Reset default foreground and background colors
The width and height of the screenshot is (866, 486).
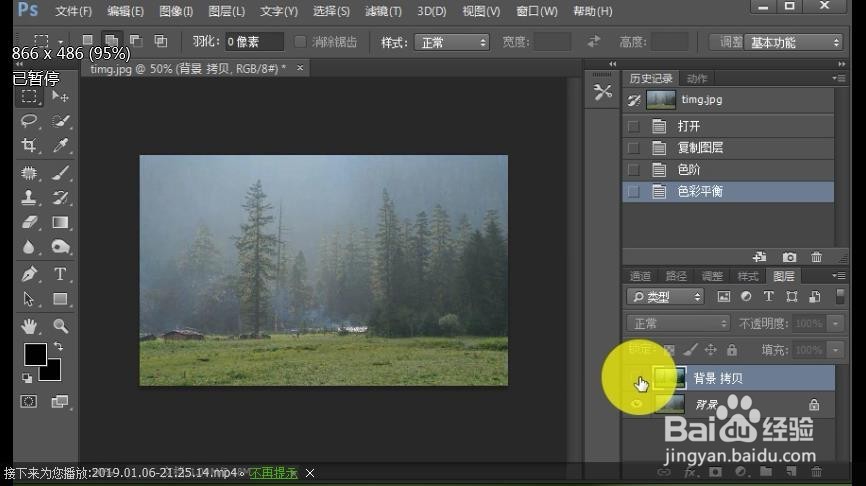[x=27, y=378]
